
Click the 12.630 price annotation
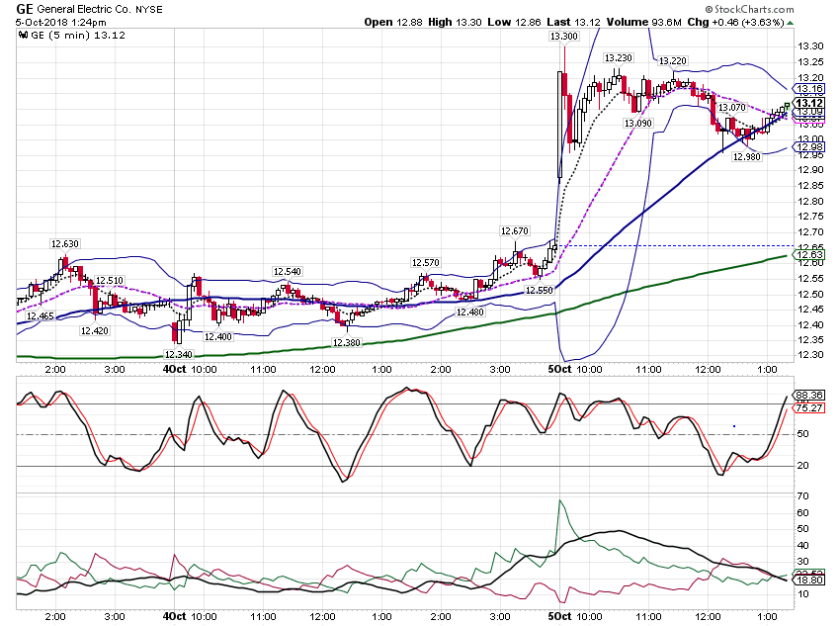click(x=65, y=244)
